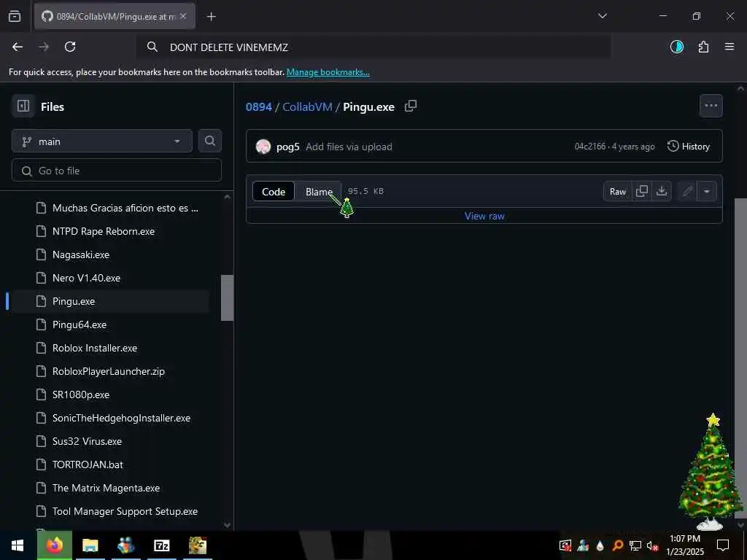Open a new browser tab with plus
This screenshot has height=560, width=747.
[x=211, y=17]
